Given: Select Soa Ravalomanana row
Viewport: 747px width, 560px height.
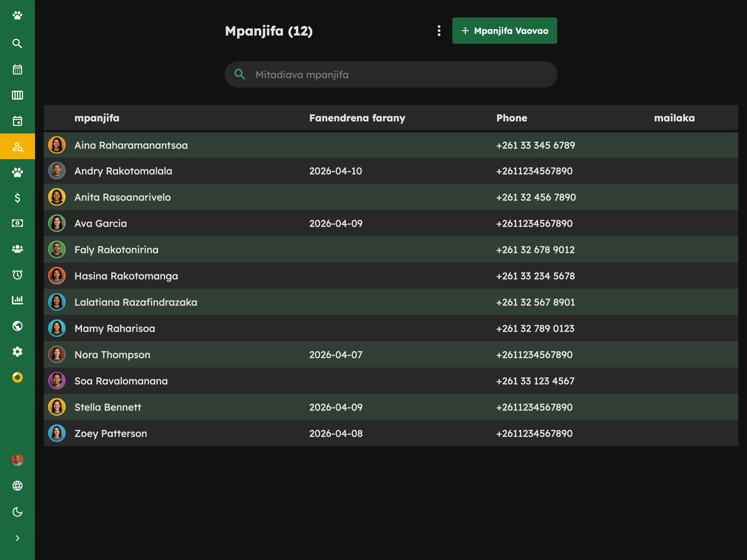Looking at the screenshot, I should pyautogui.click(x=391, y=381).
